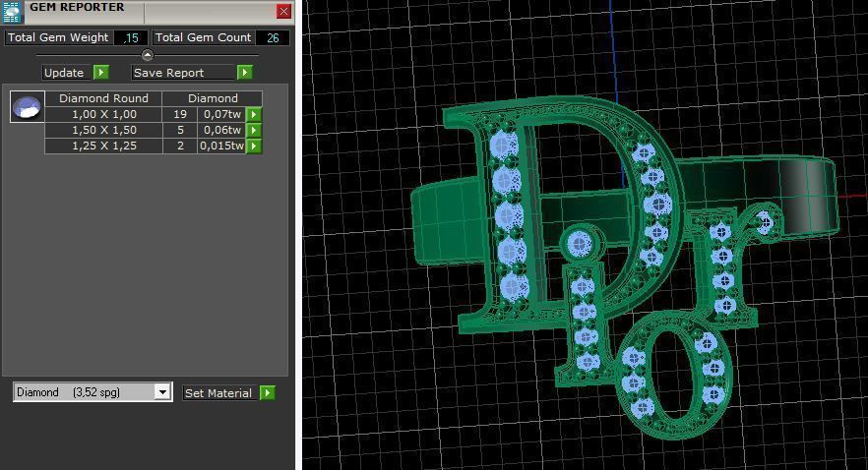Click the green arrow beside Update
868x470 pixels.
(100, 73)
